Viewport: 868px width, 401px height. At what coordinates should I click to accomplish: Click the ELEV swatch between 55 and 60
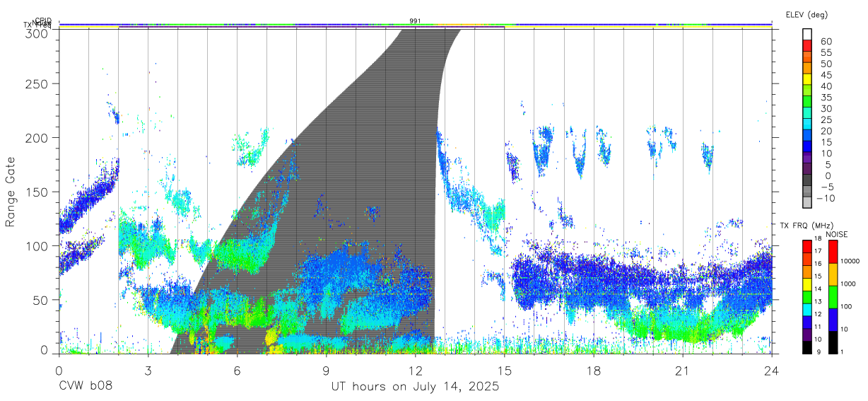click(807, 47)
